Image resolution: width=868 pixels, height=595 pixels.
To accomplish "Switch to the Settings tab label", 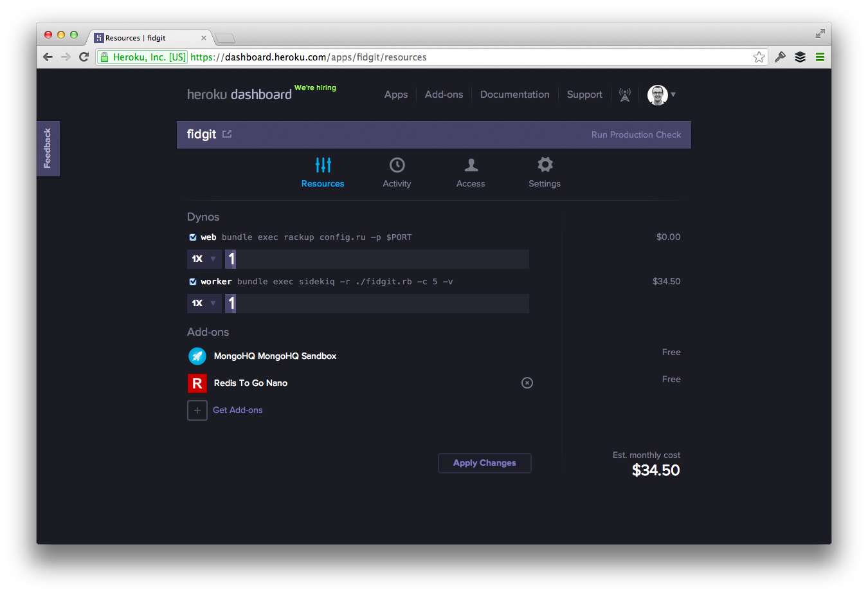I will [545, 184].
